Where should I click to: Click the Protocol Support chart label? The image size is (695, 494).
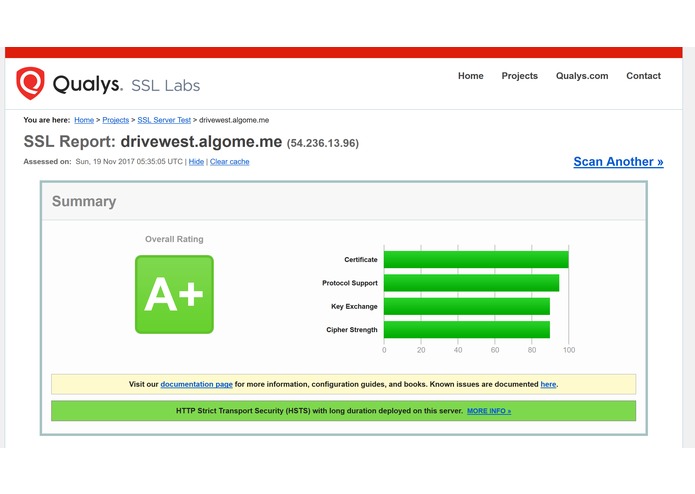(350, 283)
